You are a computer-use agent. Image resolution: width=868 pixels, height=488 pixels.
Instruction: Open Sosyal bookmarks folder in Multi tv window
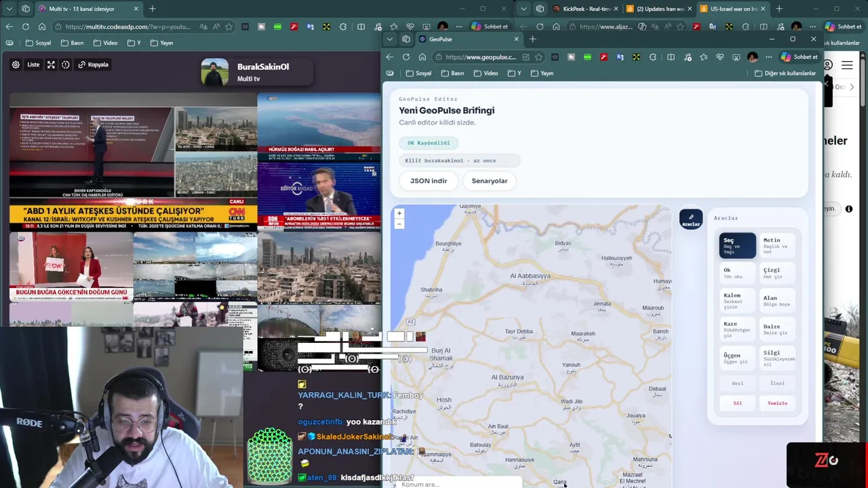point(38,43)
